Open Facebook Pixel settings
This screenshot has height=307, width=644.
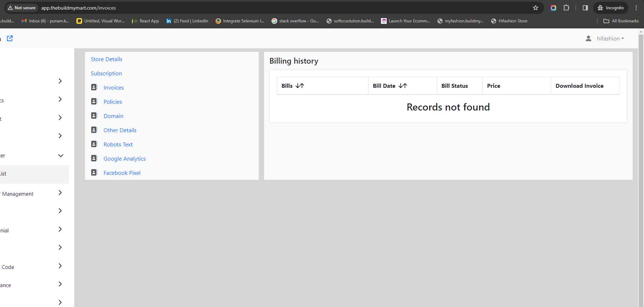[x=122, y=173]
